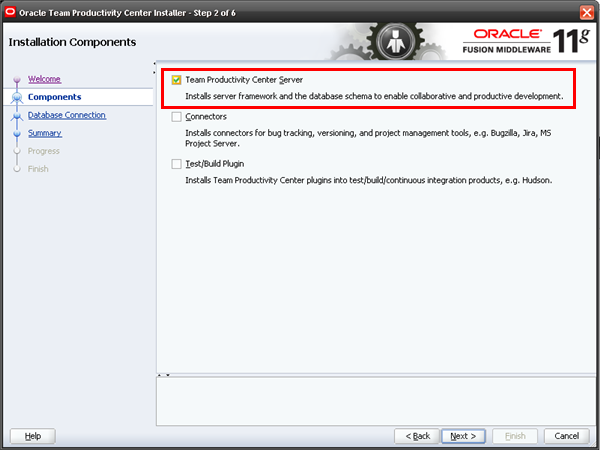
Task: Click the Team Productivity Center Server description
Action: tap(374, 96)
